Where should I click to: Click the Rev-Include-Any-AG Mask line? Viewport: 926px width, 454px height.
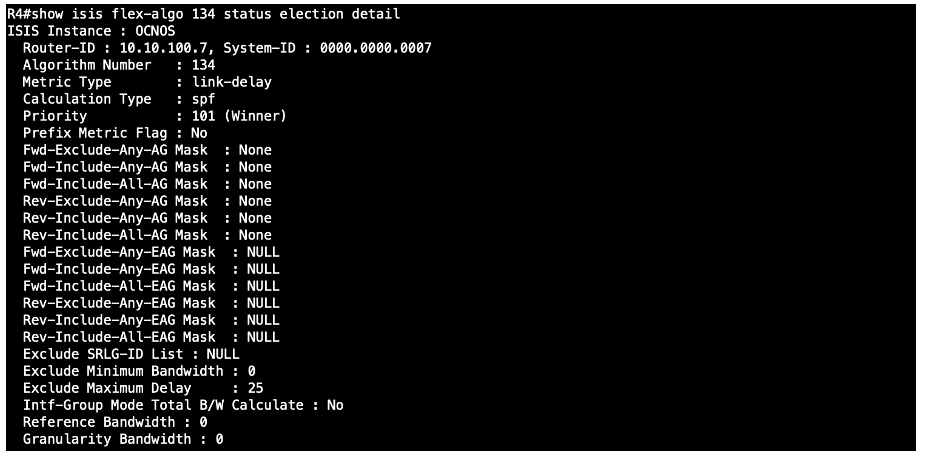coord(147,218)
